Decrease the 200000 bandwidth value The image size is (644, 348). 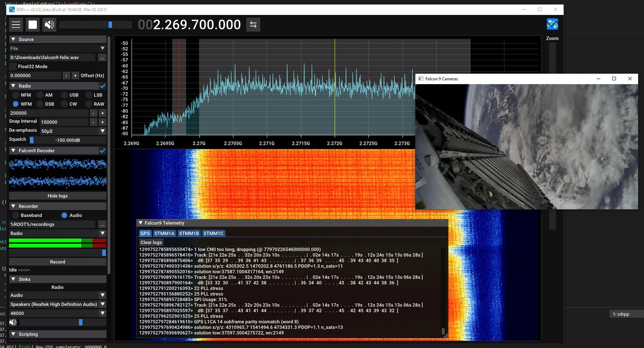(93, 113)
